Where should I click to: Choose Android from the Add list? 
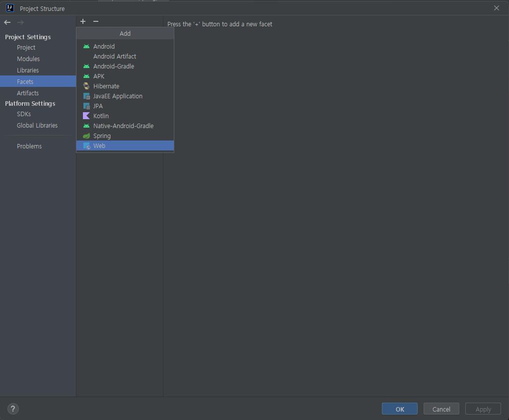(125, 46)
